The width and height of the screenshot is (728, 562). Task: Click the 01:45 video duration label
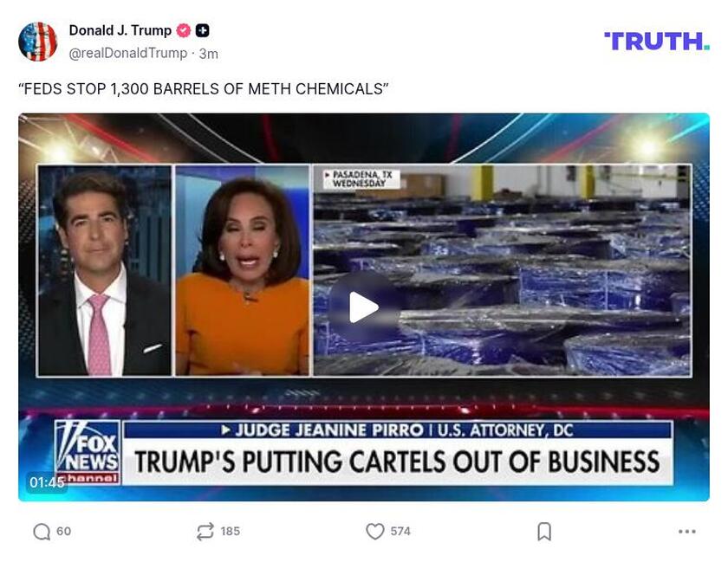pos(47,482)
